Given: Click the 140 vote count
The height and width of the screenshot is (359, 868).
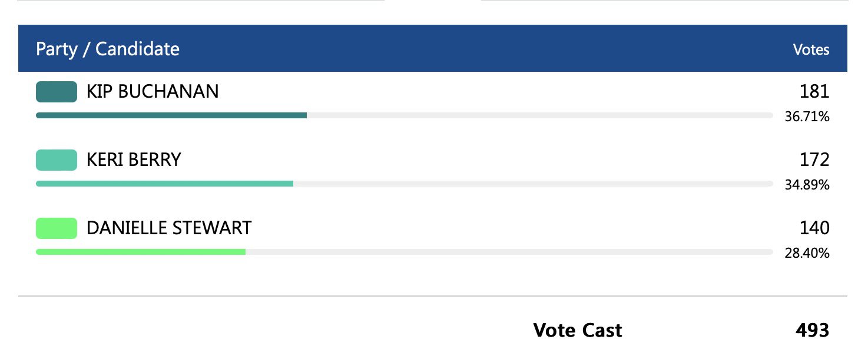Looking at the screenshot, I should point(814,228).
